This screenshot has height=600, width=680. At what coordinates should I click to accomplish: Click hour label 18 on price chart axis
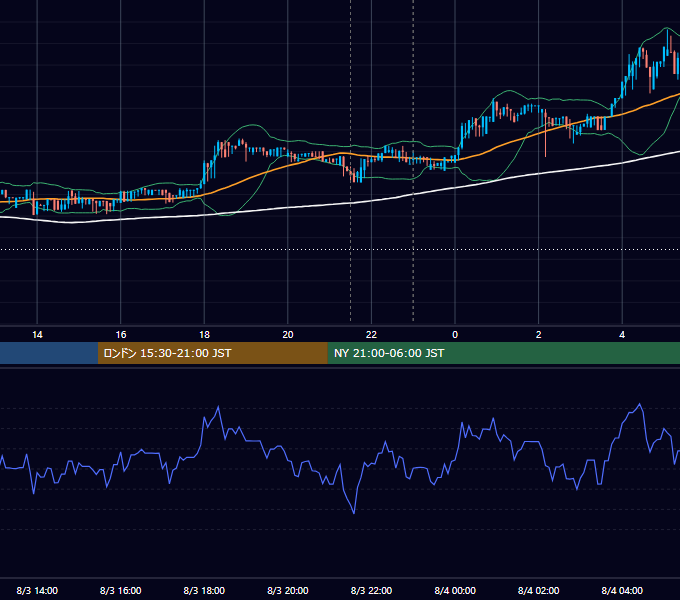(x=204, y=335)
